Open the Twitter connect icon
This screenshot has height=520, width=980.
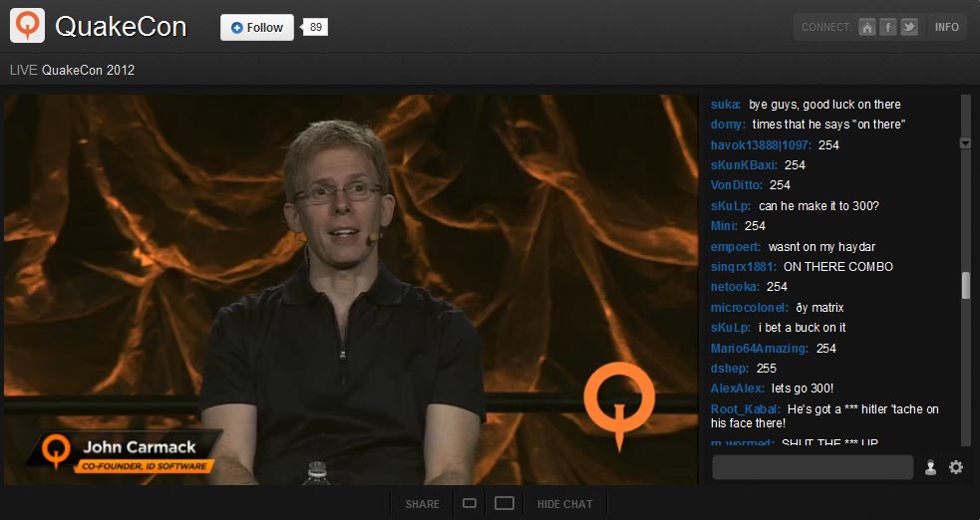(908, 28)
